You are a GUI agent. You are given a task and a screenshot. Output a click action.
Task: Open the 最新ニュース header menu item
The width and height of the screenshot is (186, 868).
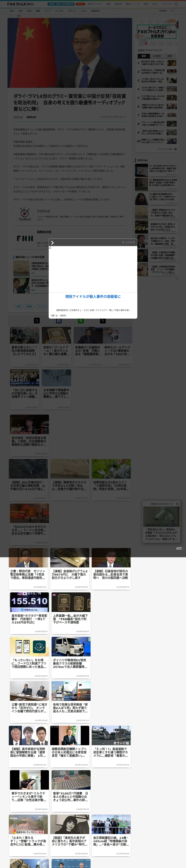tap(133, 4)
